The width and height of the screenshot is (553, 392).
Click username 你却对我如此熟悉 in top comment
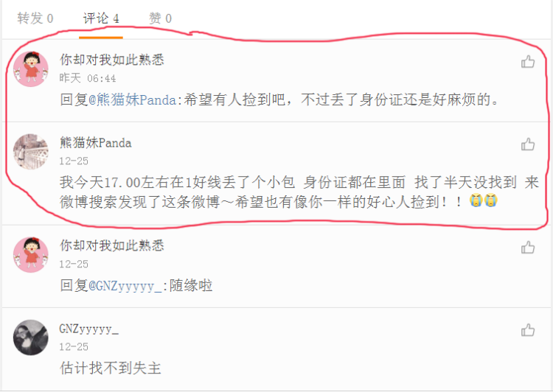coord(112,60)
